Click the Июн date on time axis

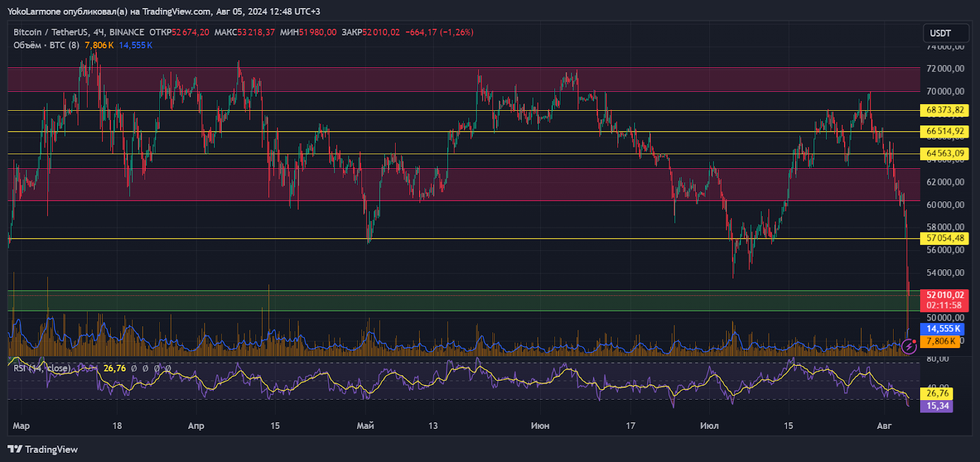(x=540, y=426)
